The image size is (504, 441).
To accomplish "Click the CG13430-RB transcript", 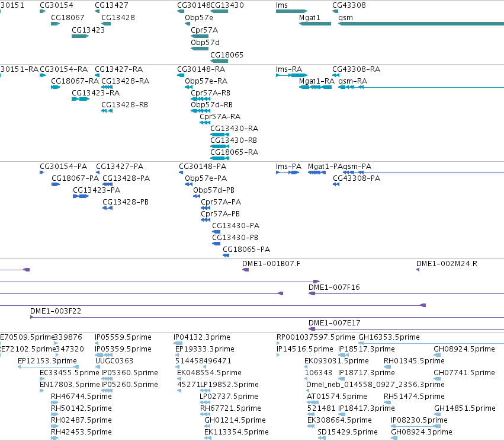I will coord(220,146).
